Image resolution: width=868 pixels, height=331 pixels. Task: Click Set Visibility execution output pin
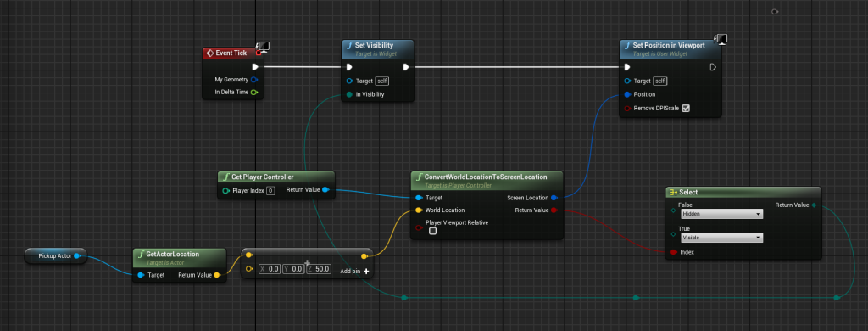click(406, 67)
